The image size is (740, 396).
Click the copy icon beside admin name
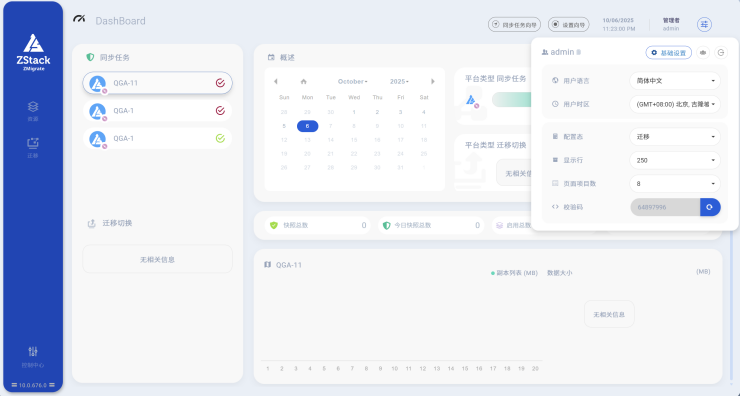point(579,52)
